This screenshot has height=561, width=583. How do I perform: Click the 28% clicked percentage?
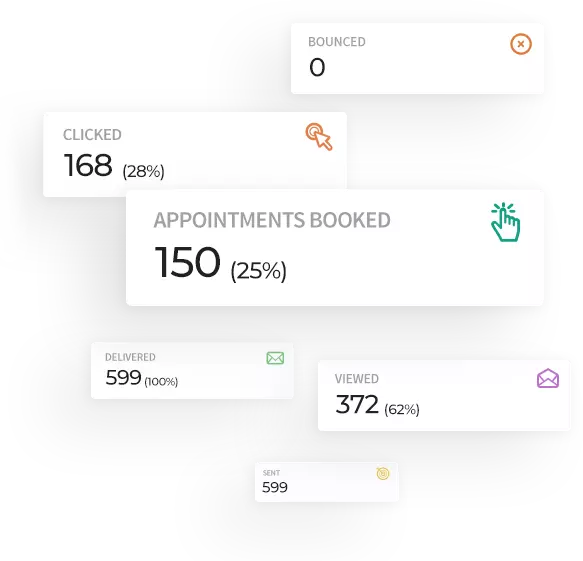point(143,171)
